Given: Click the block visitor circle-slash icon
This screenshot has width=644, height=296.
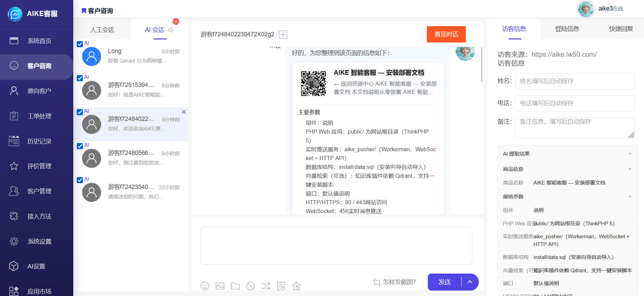Looking at the screenshot, I should coord(250,286).
